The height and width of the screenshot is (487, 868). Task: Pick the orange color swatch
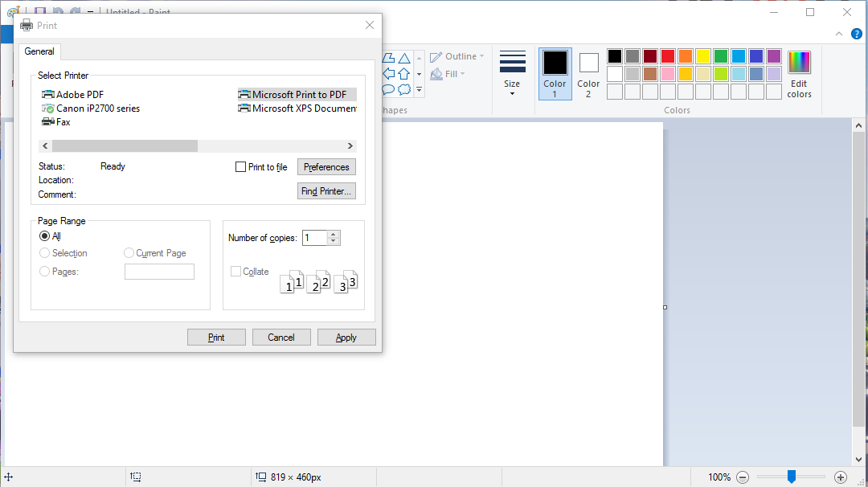coord(686,56)
